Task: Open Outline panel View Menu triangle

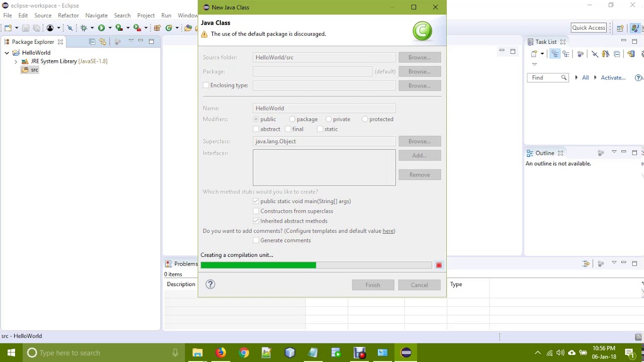Action: click(x=614, y=152)
